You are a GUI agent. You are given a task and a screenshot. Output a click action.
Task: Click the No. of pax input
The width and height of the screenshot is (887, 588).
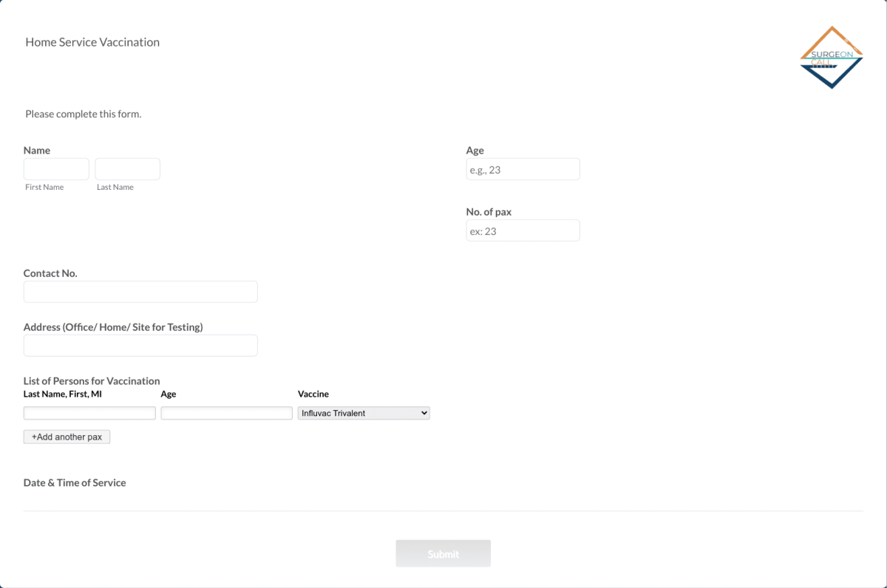point(523,230)
